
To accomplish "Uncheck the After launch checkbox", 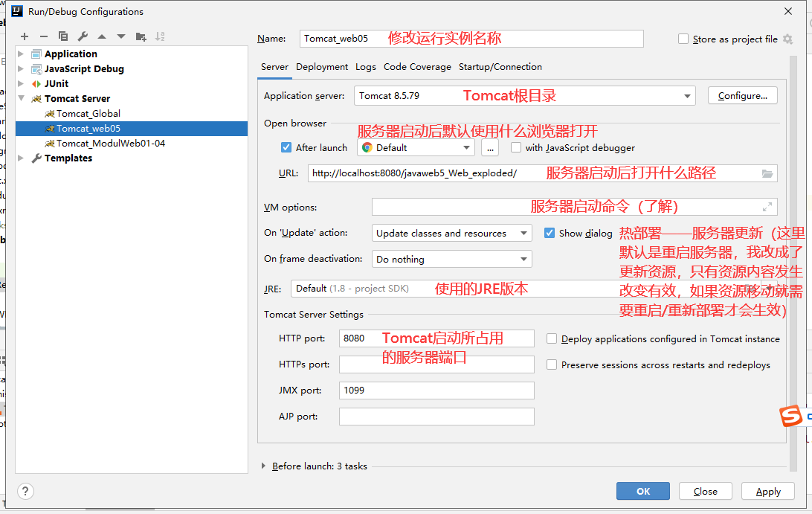I will tap(286, 148).
